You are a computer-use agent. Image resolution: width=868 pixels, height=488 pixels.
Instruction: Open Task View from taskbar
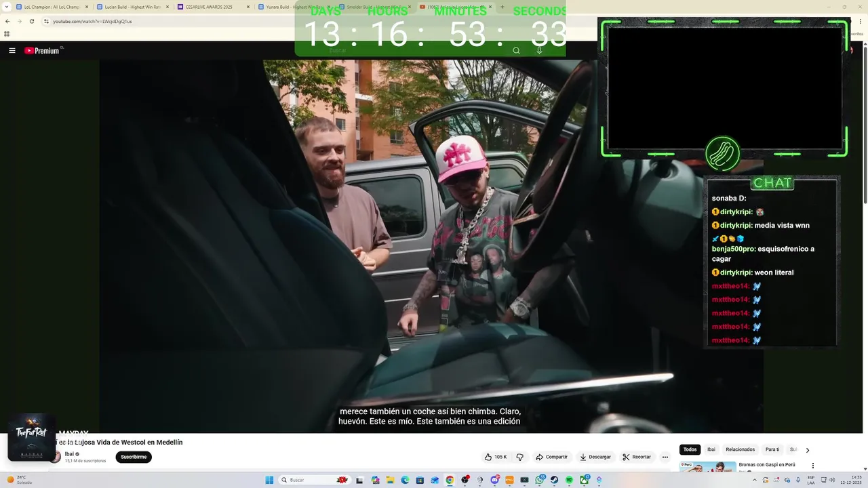tap(359, 480)
